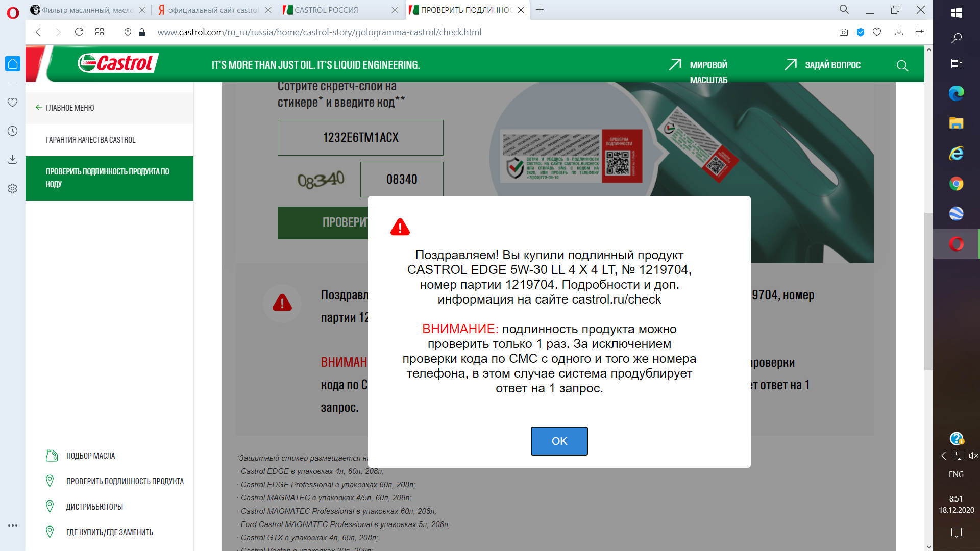Open Windows search icon
Viewport: 980px width, 551px height.
click(x=957, y=38)
